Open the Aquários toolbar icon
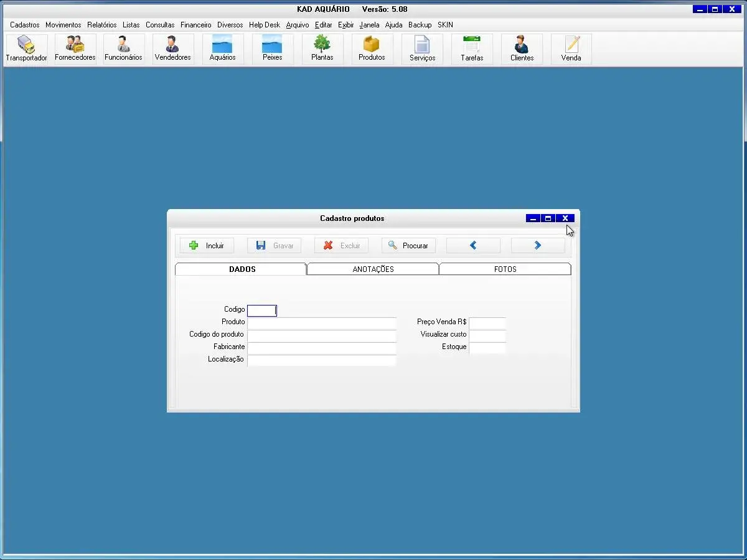The image size is (747, 560). pyautogui.click(x=223, y=49)
